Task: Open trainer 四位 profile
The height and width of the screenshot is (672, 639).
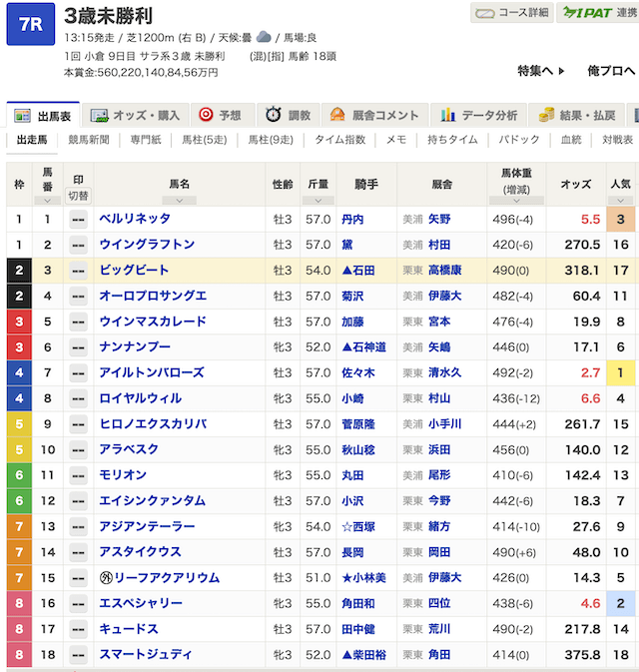Action: (439, 603)
